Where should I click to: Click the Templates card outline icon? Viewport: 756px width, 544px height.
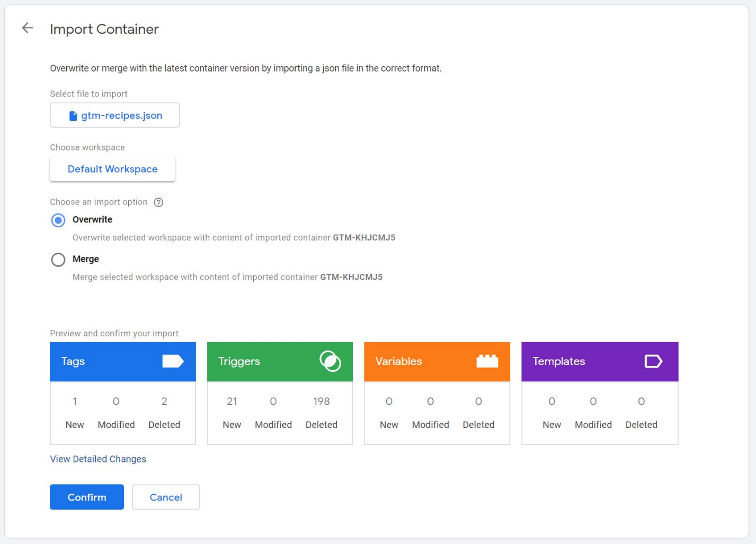pos(653,361)
